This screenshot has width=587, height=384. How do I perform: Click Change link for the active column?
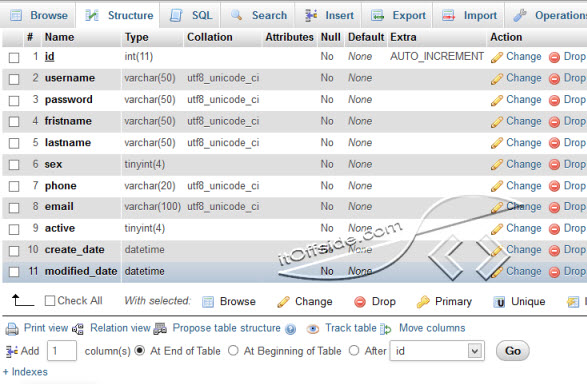tap(524, 228)
